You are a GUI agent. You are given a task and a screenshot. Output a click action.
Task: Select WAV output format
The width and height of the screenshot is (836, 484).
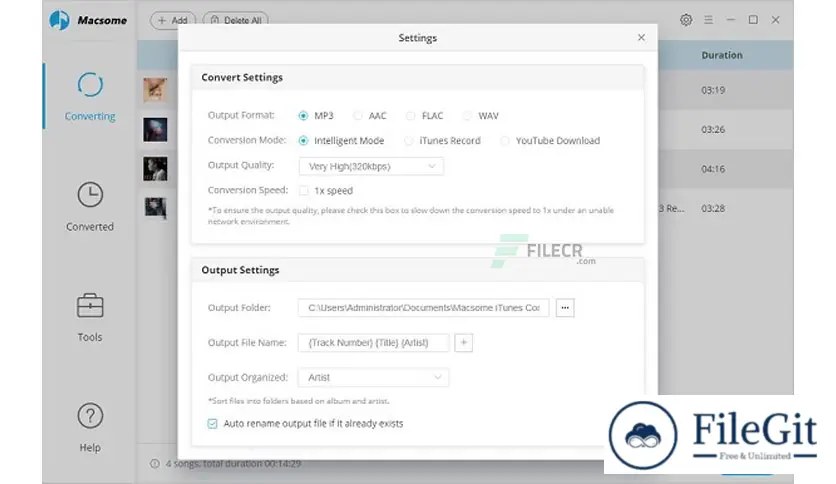[467, 116]
